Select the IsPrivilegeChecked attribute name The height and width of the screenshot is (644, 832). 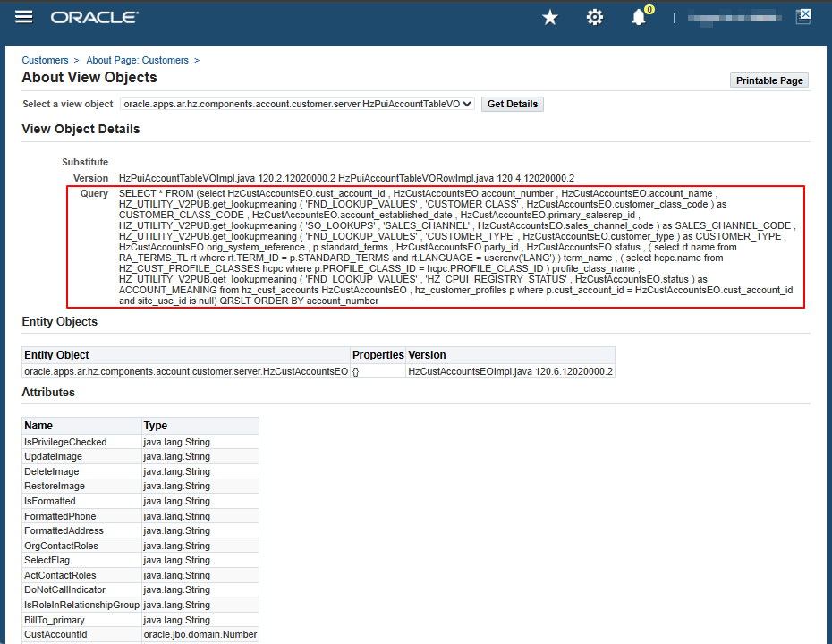(65, 442)
